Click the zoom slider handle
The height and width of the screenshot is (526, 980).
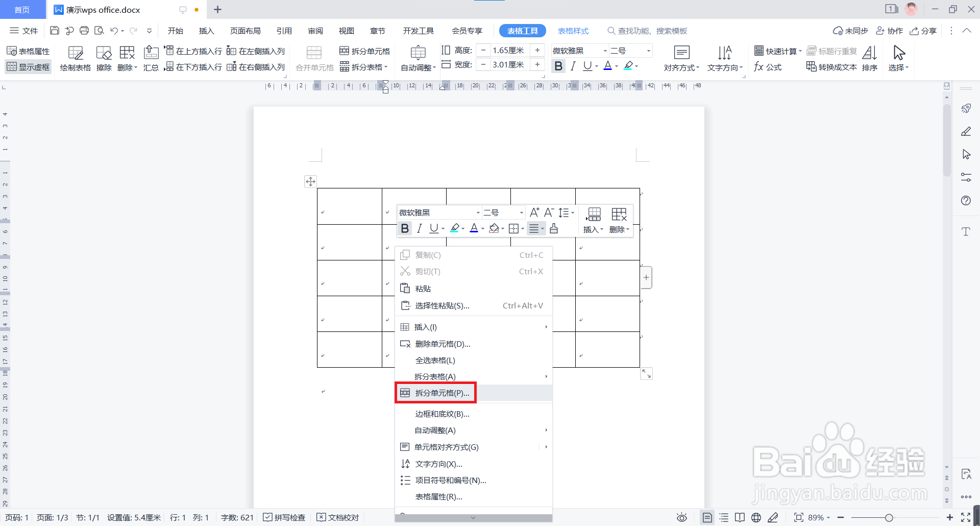coord(889,518)
